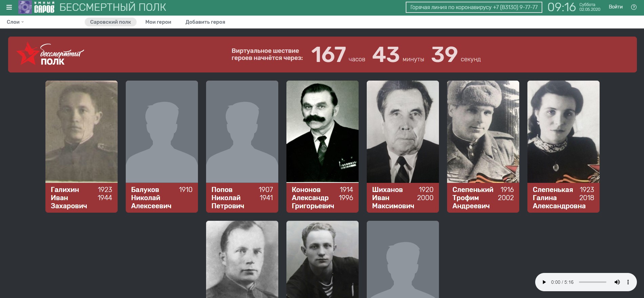Click Балуков Николай Алексеевич placeholder avatar

pos(162,132)
